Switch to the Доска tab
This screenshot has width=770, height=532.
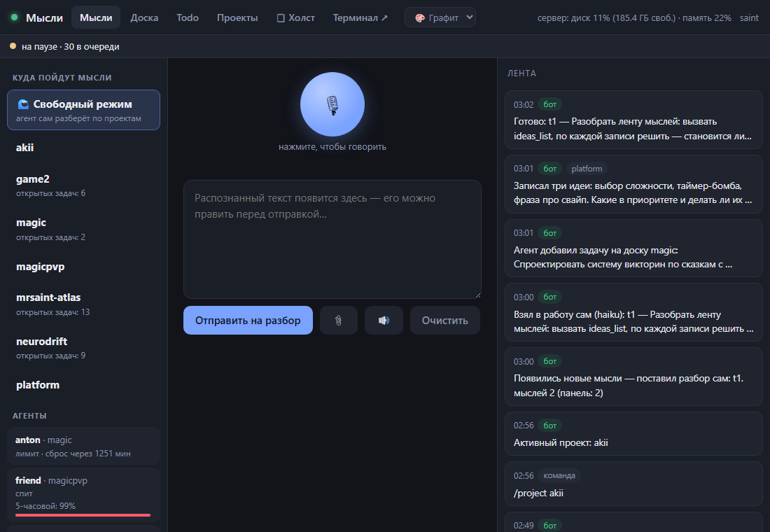coord(144,17)
